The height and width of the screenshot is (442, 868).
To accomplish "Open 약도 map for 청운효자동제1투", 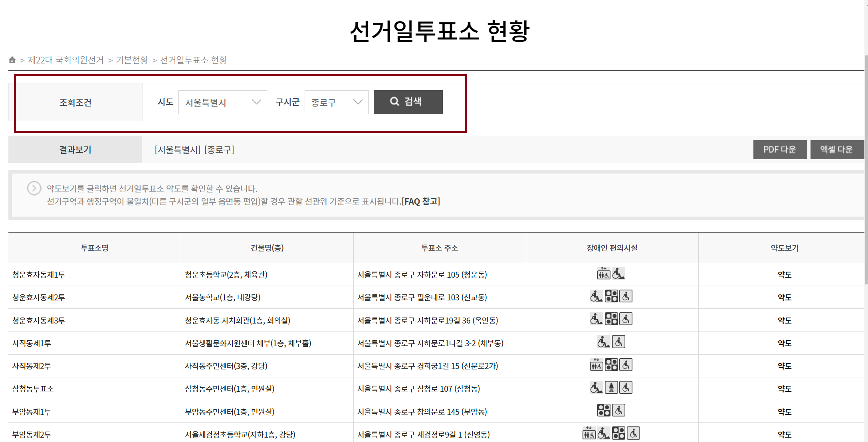I will pyautogui.click(x=785, y=274).
